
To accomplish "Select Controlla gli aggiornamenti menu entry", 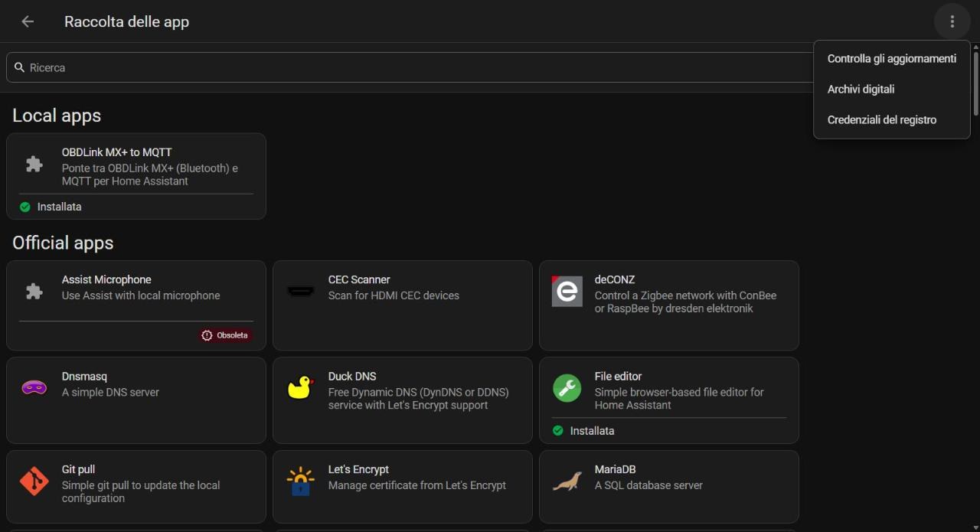I will 892,59.
